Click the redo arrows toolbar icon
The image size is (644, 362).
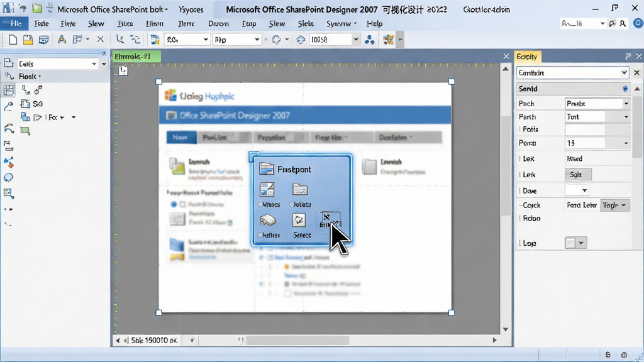tap(135, 40)
